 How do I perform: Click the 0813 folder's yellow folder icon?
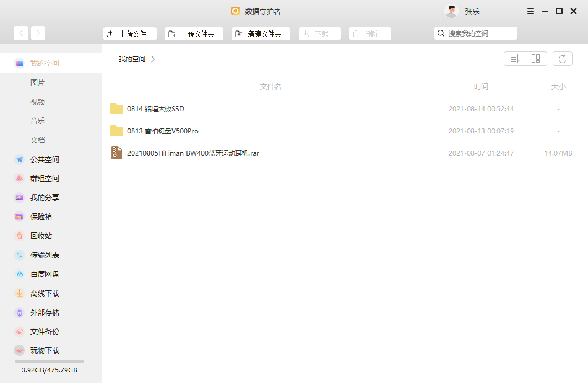point(117,131)
